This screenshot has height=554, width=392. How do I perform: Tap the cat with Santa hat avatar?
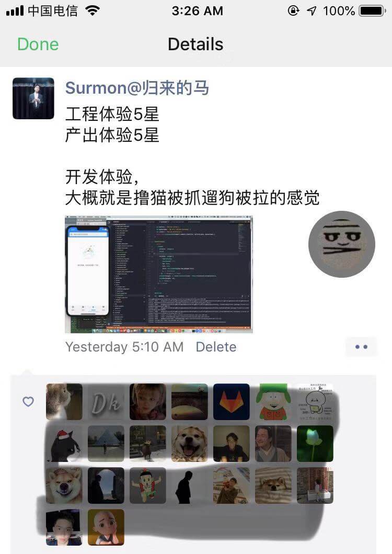coord(64,444)
